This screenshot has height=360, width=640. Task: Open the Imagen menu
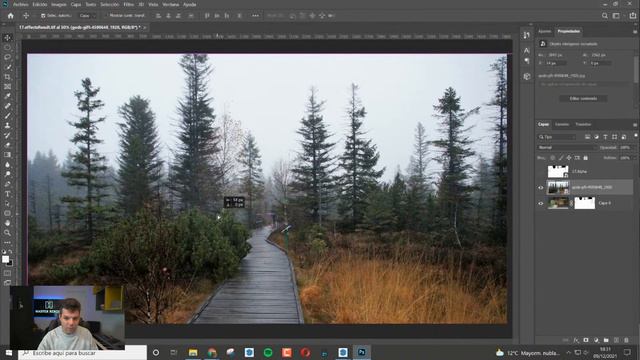(x=58, y=4)
